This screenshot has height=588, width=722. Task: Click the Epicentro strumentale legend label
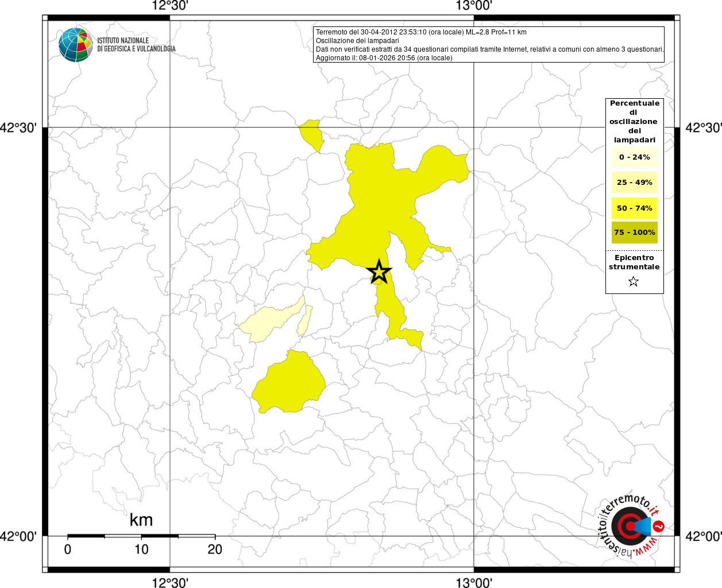(x=634, y=262)
